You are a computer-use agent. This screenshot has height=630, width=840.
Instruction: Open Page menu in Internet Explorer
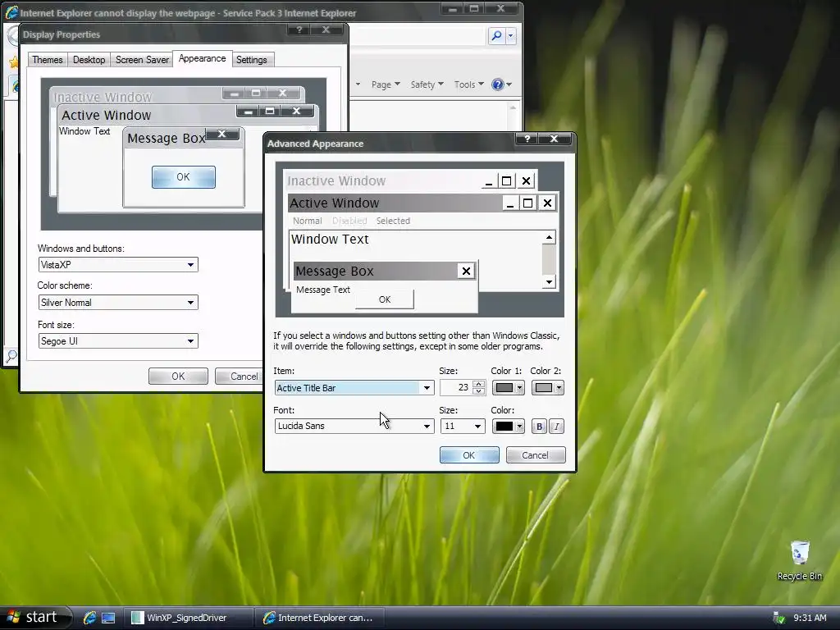[x=386, y=84]
